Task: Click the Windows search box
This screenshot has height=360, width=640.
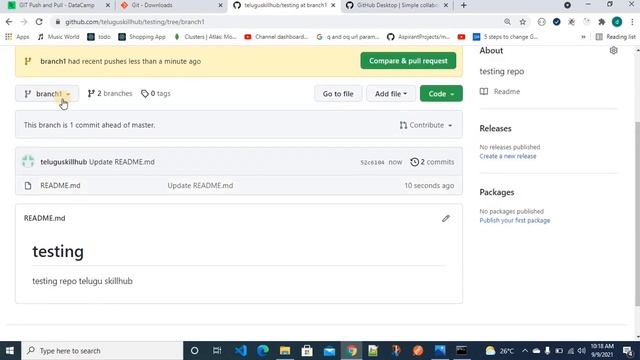Action: [102, 351]
